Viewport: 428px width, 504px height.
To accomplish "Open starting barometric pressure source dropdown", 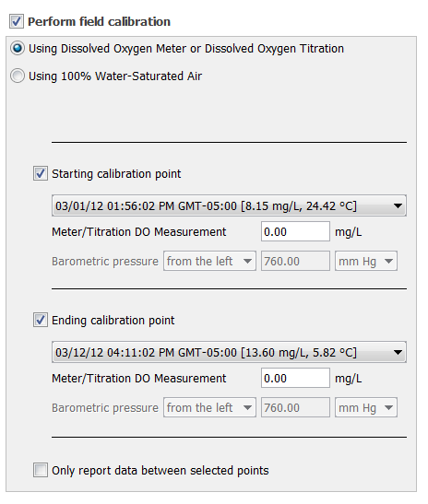I will pos(209,261).
